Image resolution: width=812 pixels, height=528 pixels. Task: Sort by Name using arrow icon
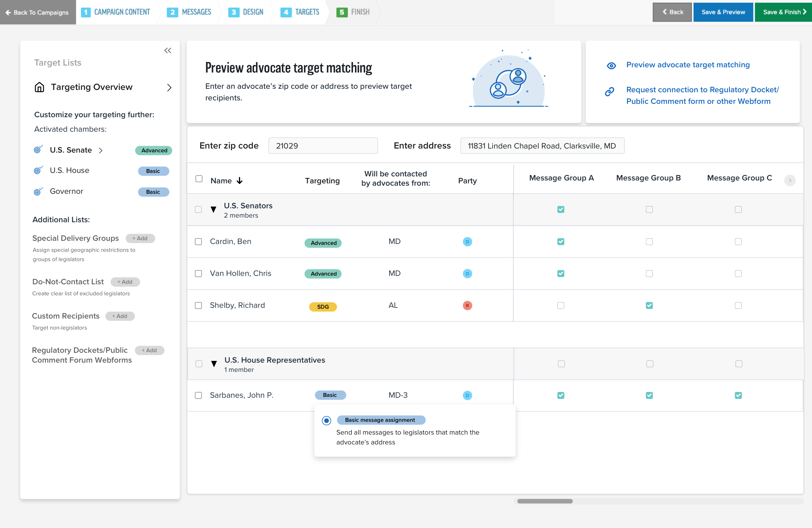tap(240, 180)
